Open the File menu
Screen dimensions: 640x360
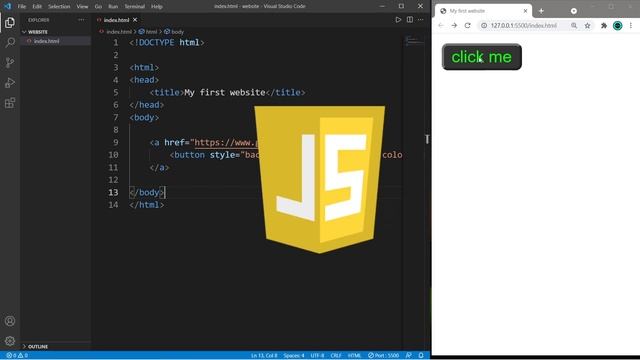tap(22, 7)
